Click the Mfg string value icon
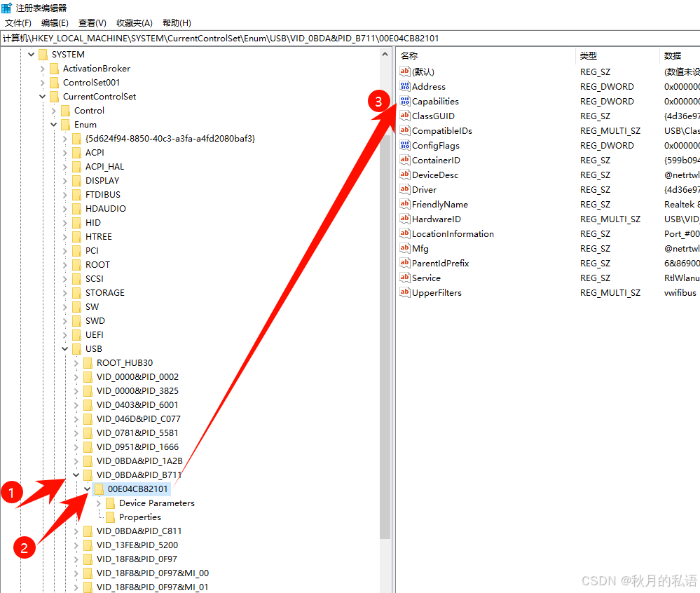Viewport: 700px width, 593px height. pyautogui.click(x=404, y=248)
